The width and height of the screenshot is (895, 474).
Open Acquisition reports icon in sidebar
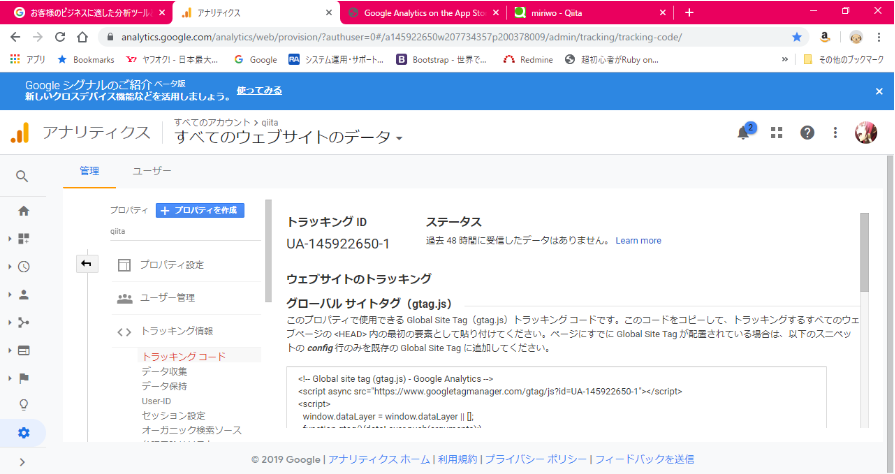(x=23, y=323)
